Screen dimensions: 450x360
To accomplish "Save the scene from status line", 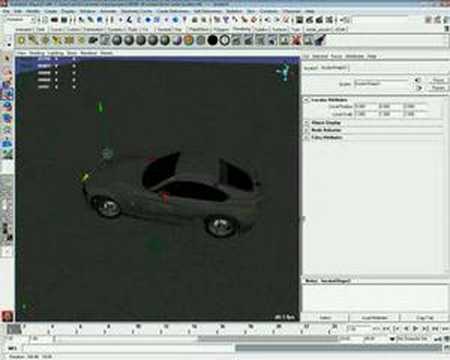I will [64, 20].
